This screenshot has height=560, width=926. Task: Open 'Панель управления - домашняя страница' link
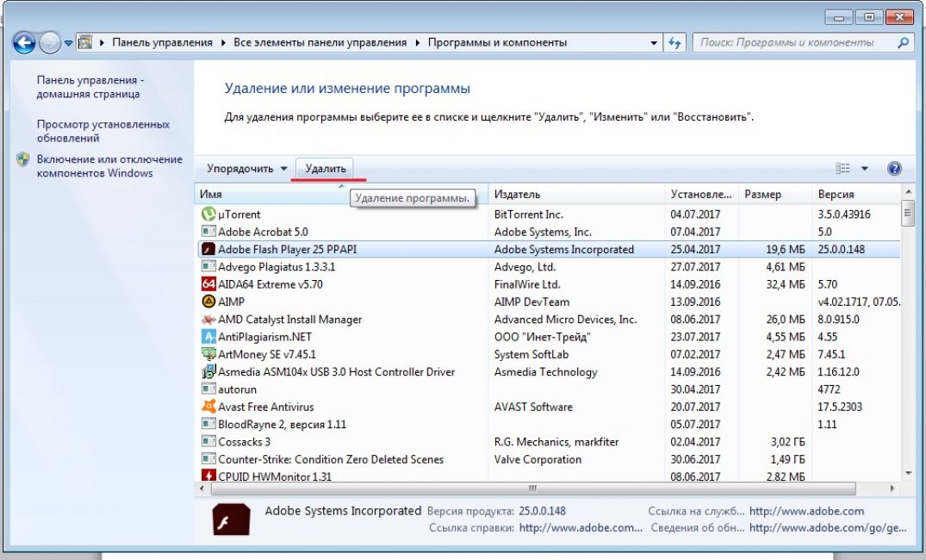(x=90, y=87)
